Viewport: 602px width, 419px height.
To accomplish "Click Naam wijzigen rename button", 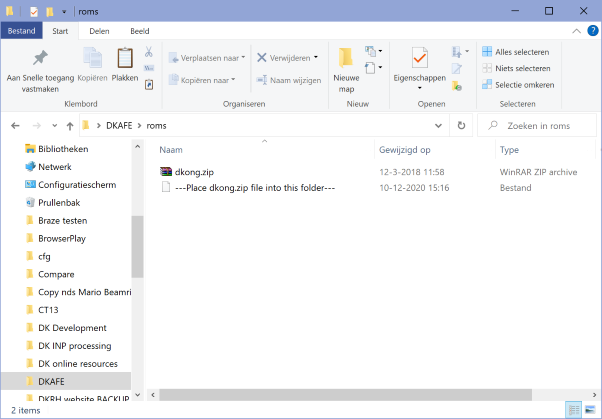I will (289, 80).
